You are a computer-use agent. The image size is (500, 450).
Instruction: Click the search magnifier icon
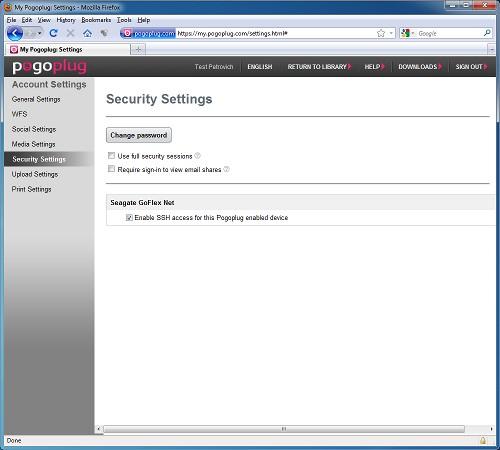(487, 33)
